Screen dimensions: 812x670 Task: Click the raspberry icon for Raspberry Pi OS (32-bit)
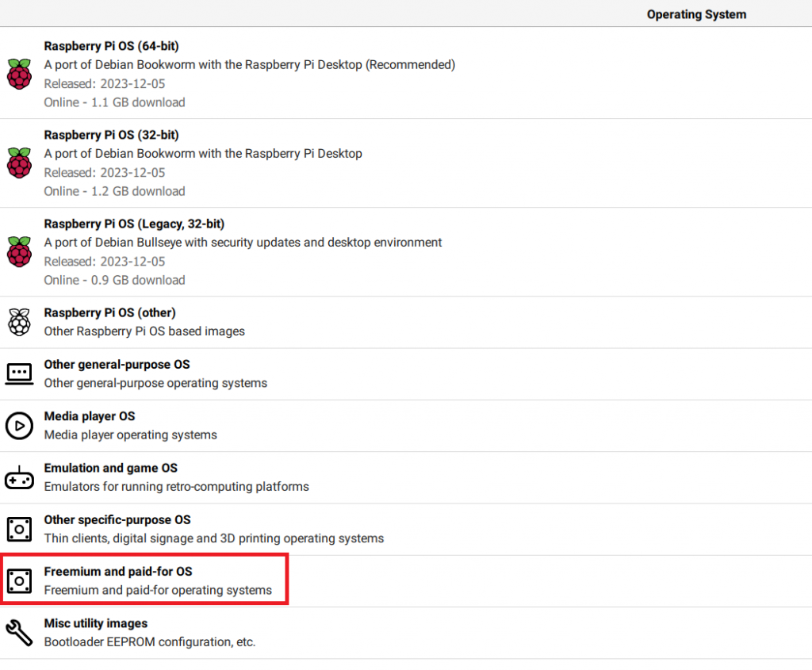tap(19, 163)
